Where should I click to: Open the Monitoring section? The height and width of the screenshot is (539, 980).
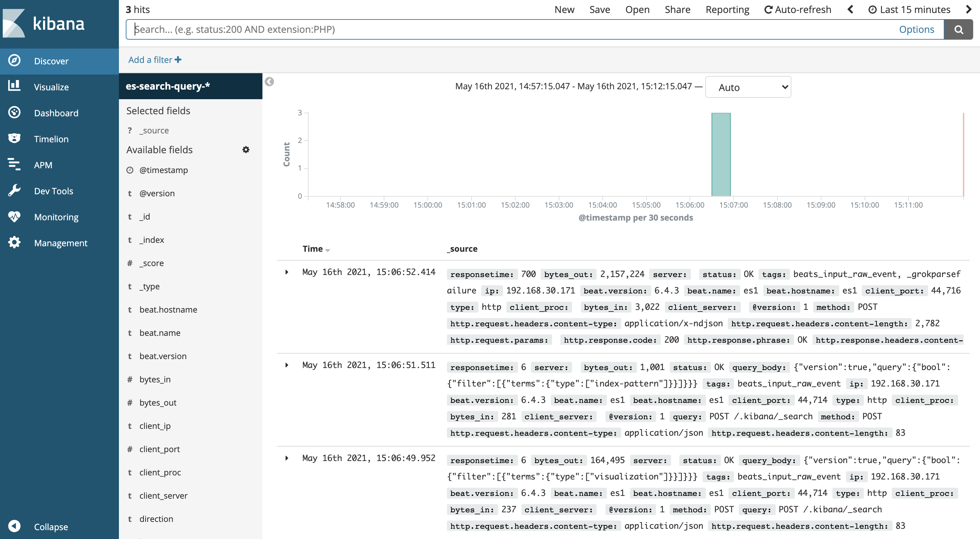coord(56,216)
